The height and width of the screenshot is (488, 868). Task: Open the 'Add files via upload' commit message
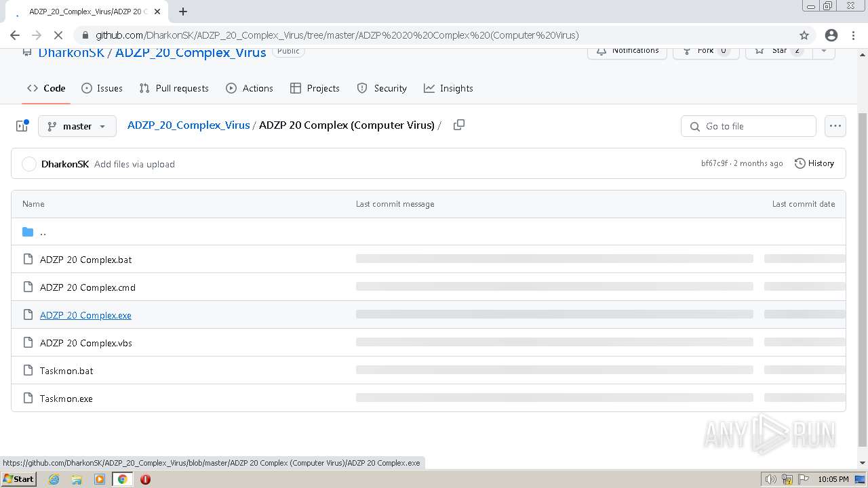tap(134, 164)
